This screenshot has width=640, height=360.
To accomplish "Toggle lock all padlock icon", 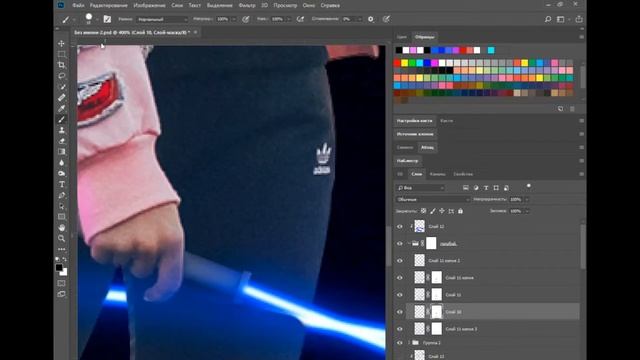I will click(460, 211).
